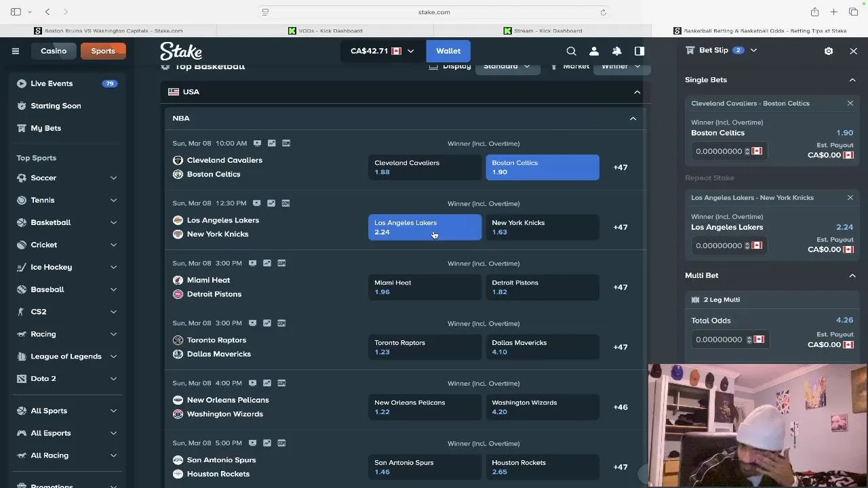Open +46 markets for Pelicans-Wizards
Image resolution: width=868 pixels, height=488 pixels.
pos(620,407)
